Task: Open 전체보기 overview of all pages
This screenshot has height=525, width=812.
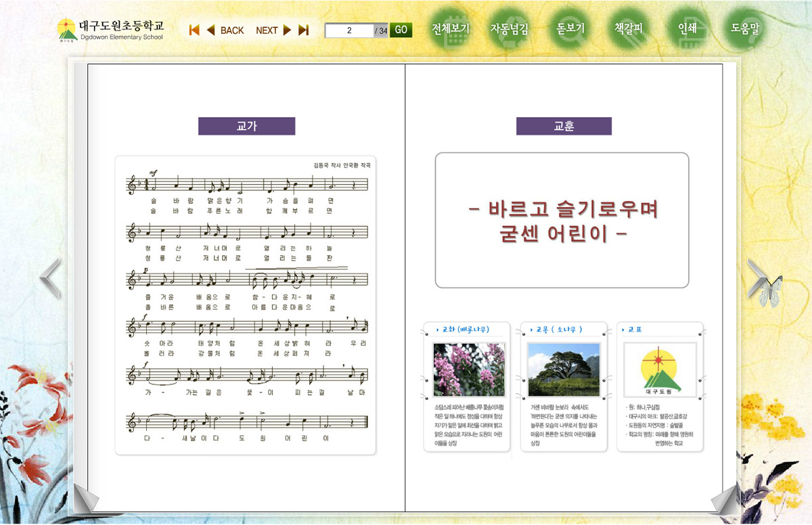Action: tap(451, 29)
